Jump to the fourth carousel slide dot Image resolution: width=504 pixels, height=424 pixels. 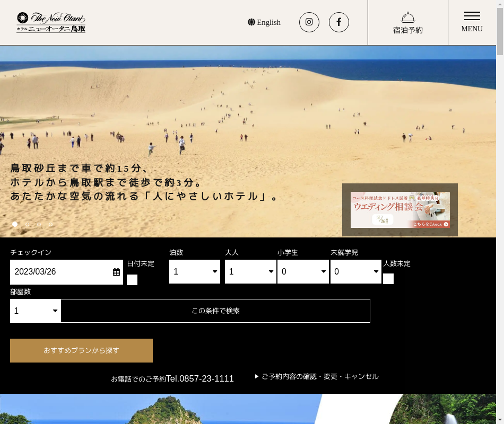51,224
